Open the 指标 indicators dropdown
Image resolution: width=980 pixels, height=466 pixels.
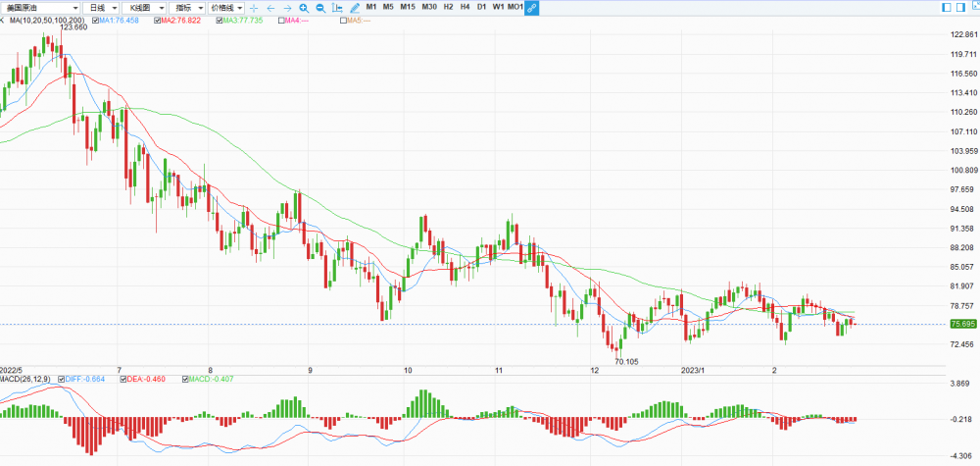(187, 8)
